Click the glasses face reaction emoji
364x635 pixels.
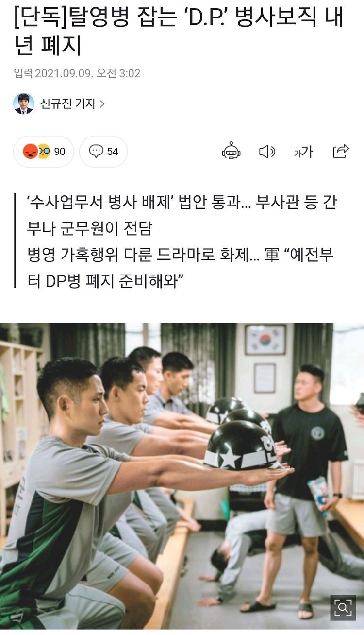(43, 152)
